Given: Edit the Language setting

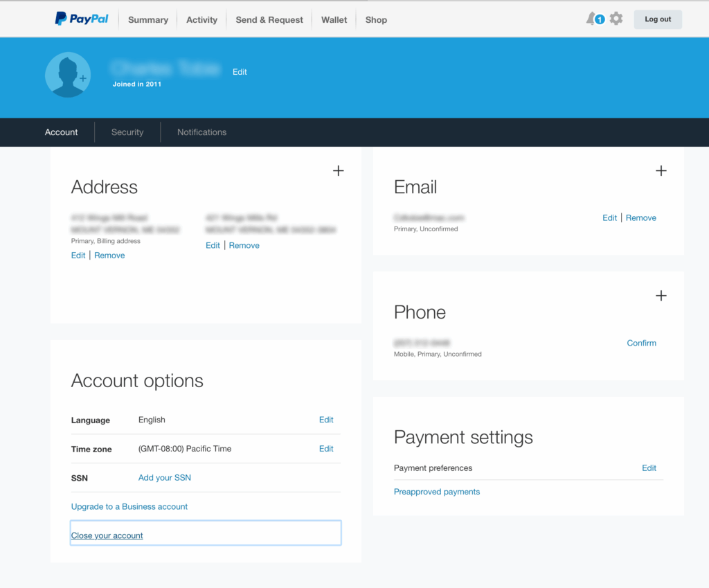Looking at the screenshot, I should pyautogui.click(x=325, y=420).
